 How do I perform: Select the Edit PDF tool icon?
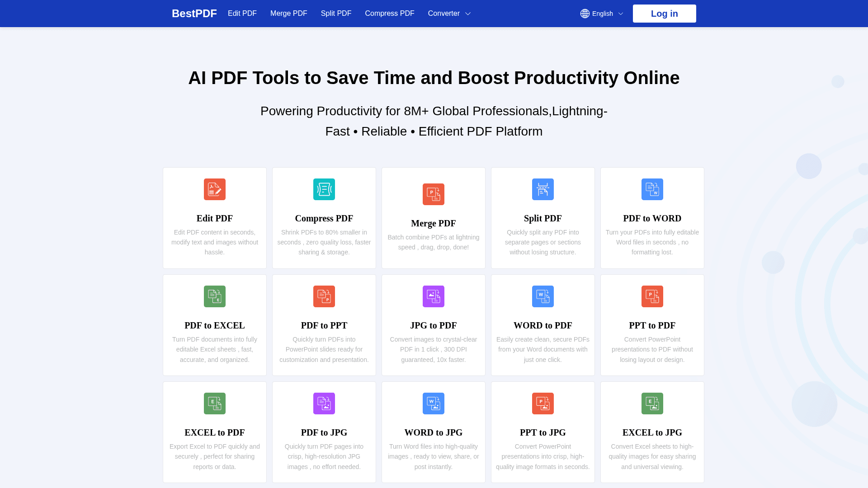click(214, 189)
